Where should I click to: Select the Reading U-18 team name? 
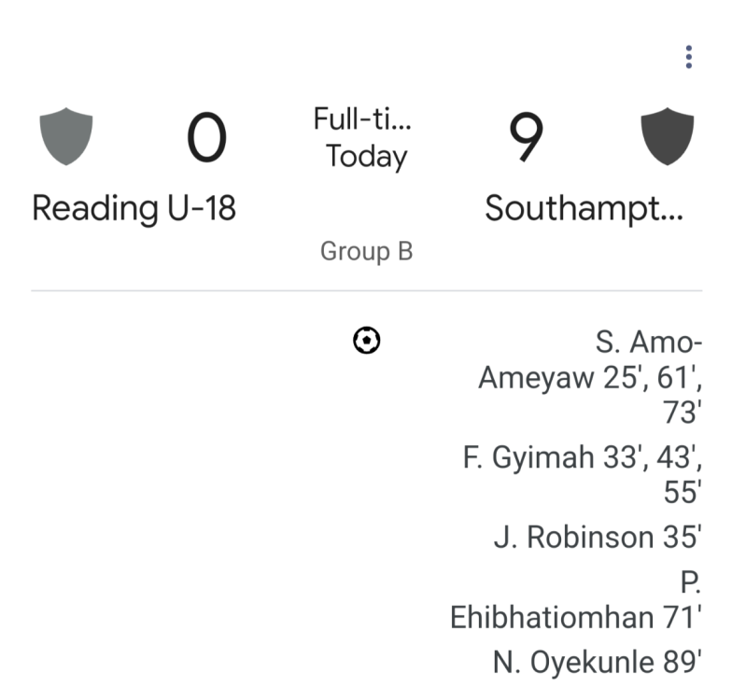(134, 207)
